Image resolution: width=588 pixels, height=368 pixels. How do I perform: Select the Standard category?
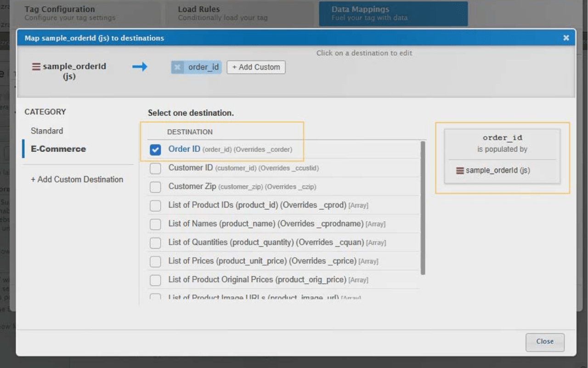[47, 131]
